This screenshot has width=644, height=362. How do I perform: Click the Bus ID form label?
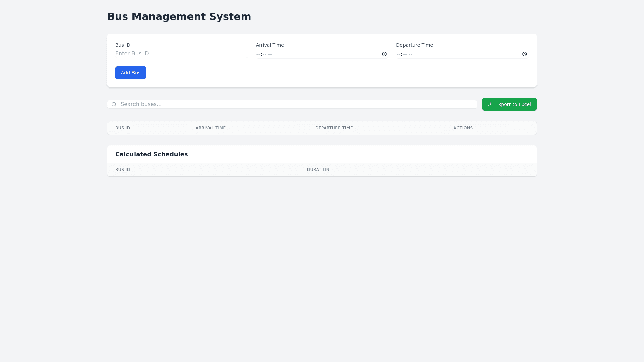[x=123, y=45]
